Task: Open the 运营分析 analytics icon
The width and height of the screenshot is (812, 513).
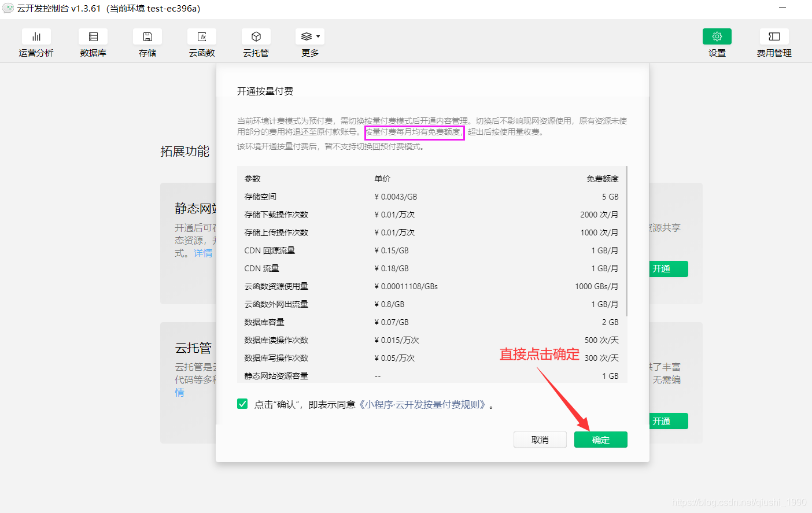Action: pyautogui.click(x=36, y=37)
